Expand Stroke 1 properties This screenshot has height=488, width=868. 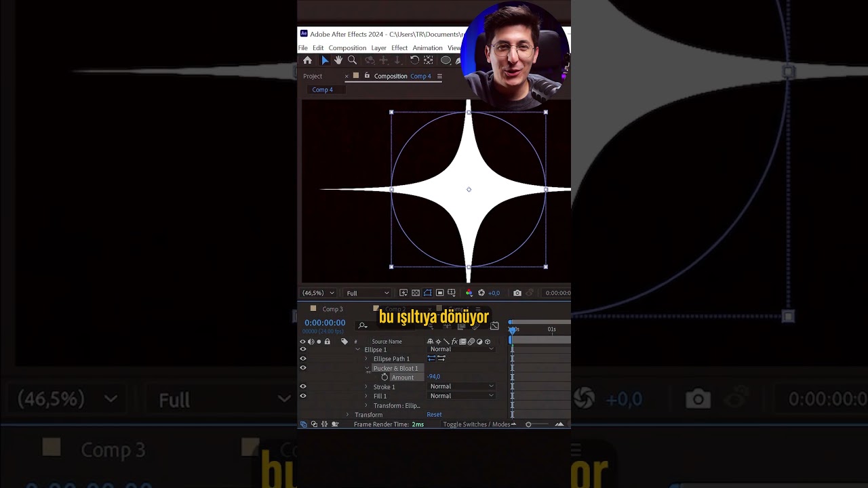coord(366,386)
